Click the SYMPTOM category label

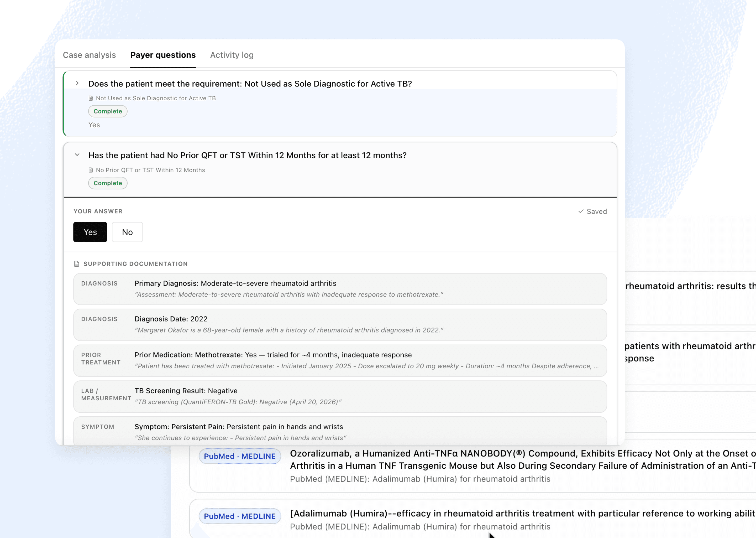(98, 427)
